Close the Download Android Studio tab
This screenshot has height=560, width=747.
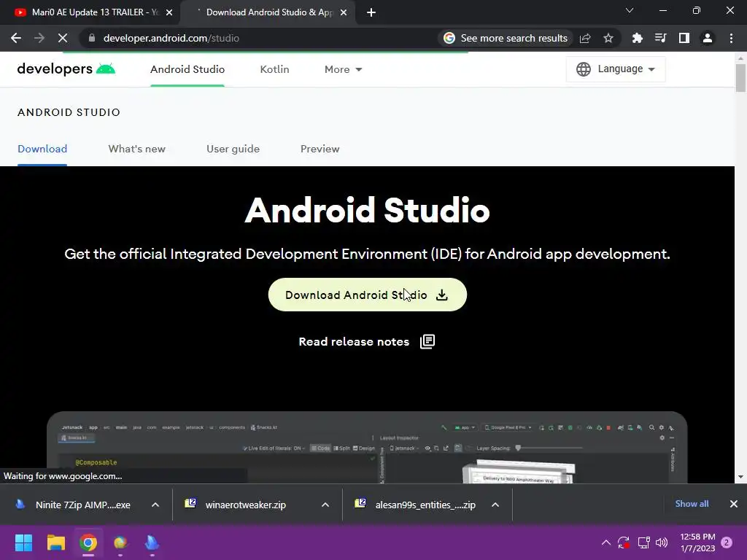(344, 12)
